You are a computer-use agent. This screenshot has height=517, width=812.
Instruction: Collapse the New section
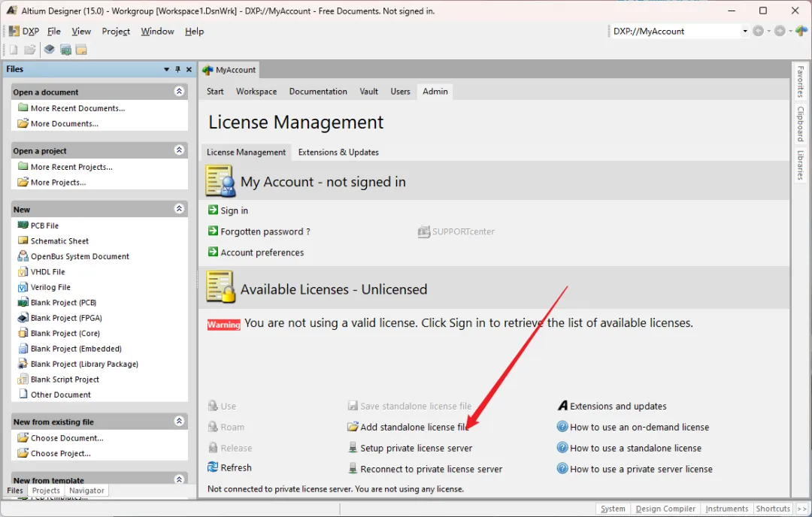point(179,209)
